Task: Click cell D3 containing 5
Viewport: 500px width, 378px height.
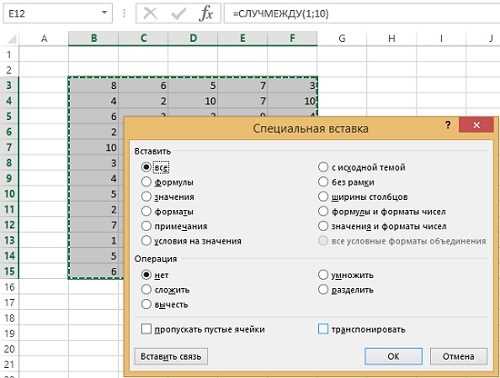Action: tap(193, 85)
